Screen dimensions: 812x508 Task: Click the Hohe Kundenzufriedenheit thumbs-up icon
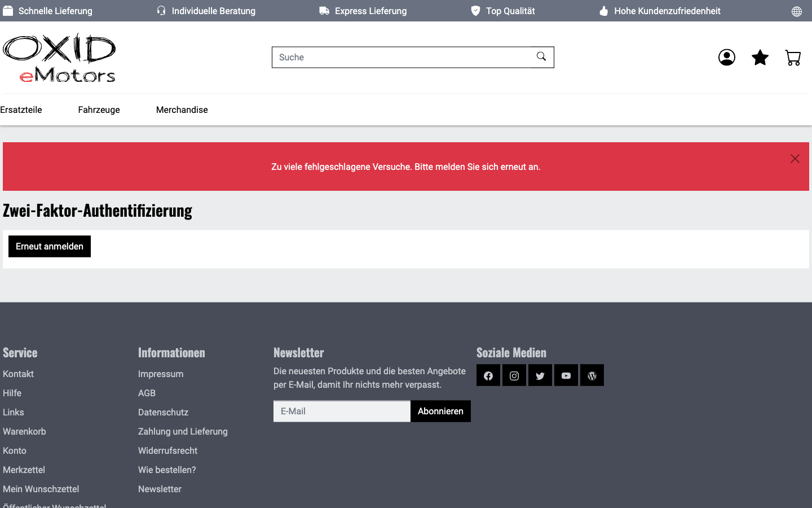(604, 11)
